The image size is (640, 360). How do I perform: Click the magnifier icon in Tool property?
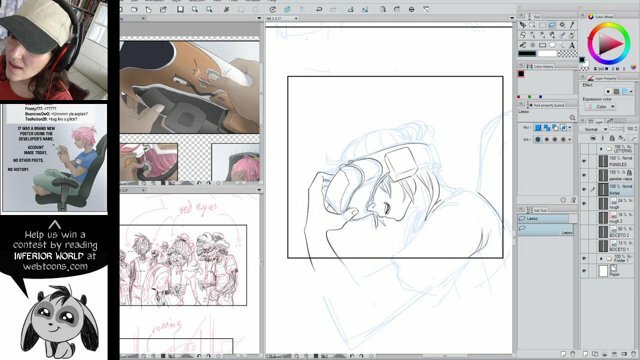(572, 118)
